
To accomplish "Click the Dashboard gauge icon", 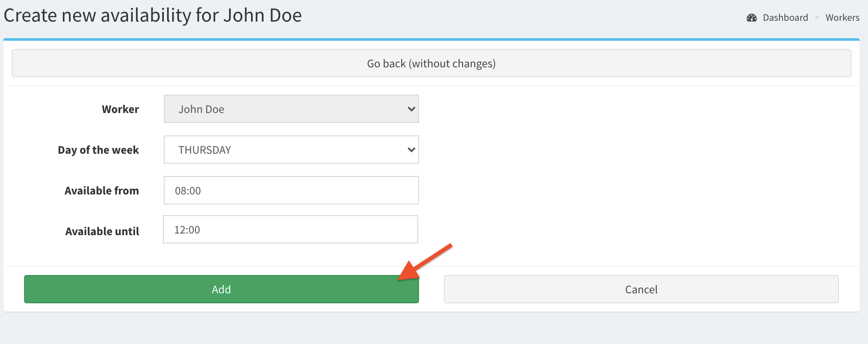I will tap(752, 18).
